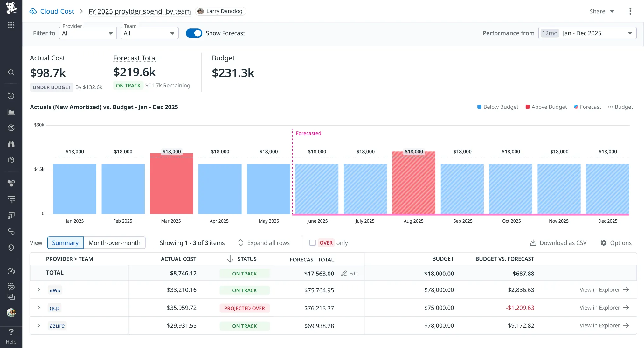Image resolution: width=644 pixels, height=348 pixels.
Task: Click the FY 2025 provider spend title
Action: click(140, 11)
